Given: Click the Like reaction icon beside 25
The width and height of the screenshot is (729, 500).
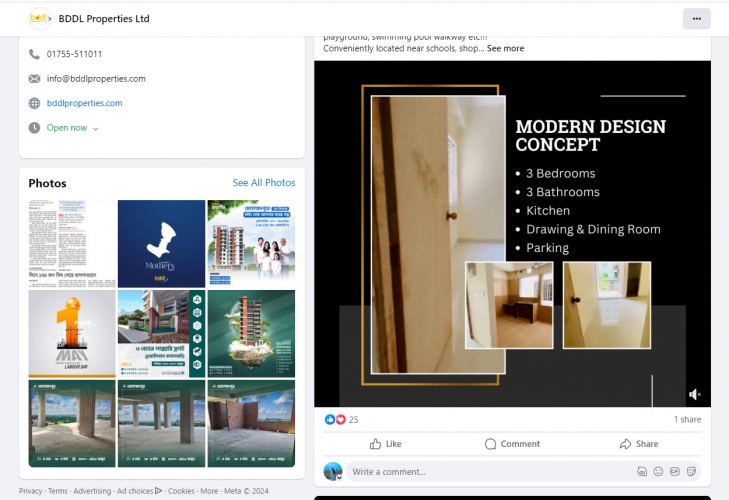Looking at the screenshot, I should click(x=330, y=420).
